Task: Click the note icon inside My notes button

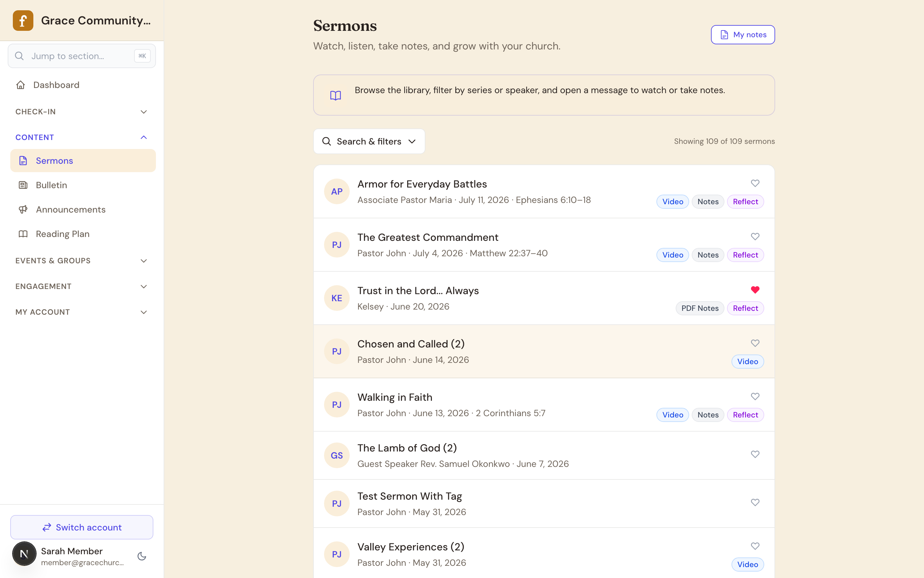Action: [x=724, y=35]
